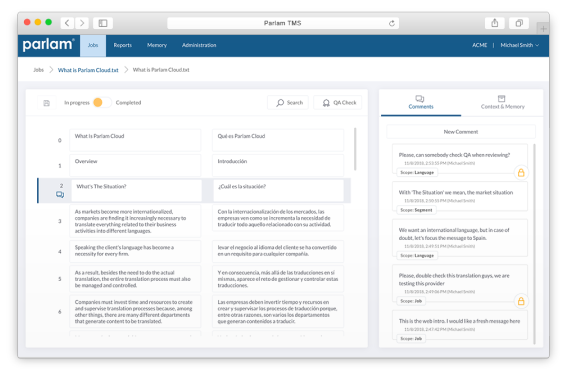Viewport: 569px width, 371px height.
Task: Click 'Scope: Segment' tag
Action: tap(416, 210)
